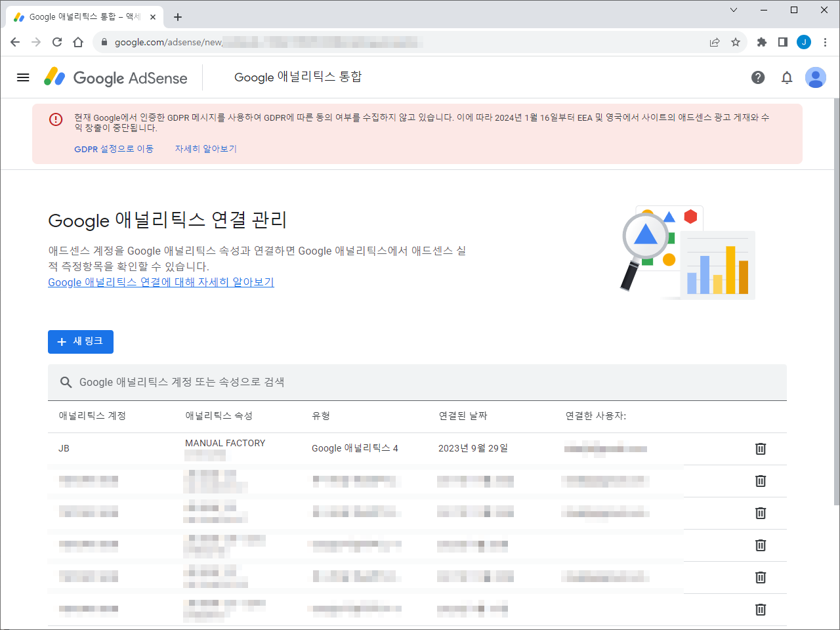
Task: Share this page from the address bar
Action: click(x=715, y=42)
